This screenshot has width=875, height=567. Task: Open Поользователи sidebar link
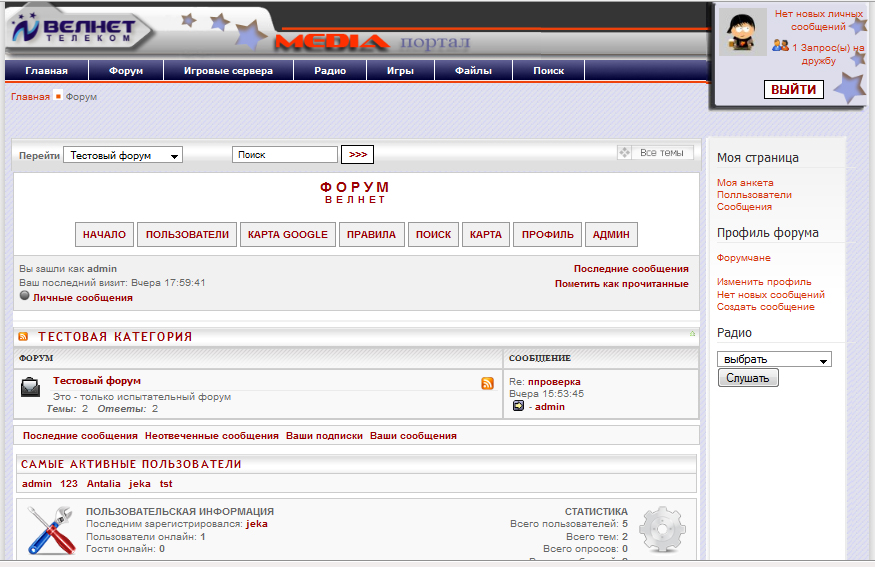point(754,195)
